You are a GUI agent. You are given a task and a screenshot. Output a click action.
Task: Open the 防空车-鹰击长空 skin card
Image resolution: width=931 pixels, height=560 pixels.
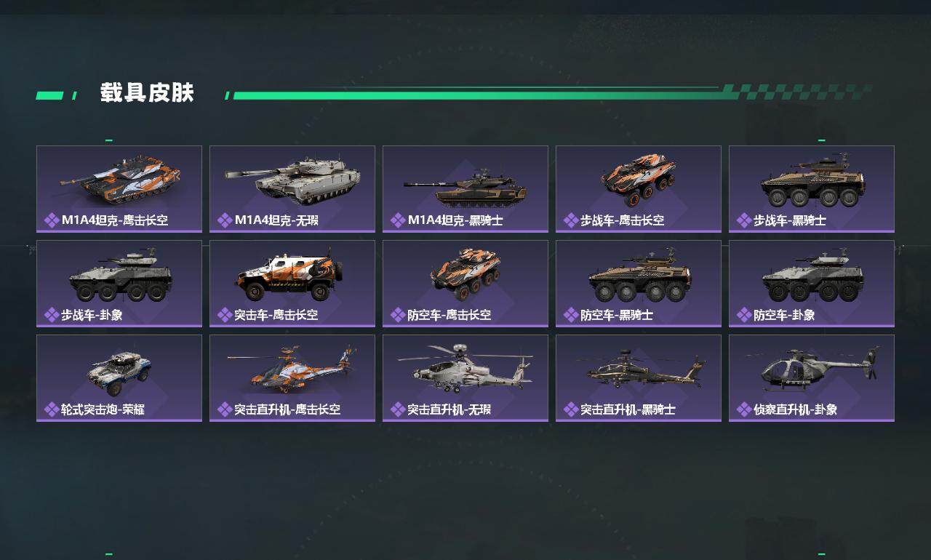click(465, 284)
